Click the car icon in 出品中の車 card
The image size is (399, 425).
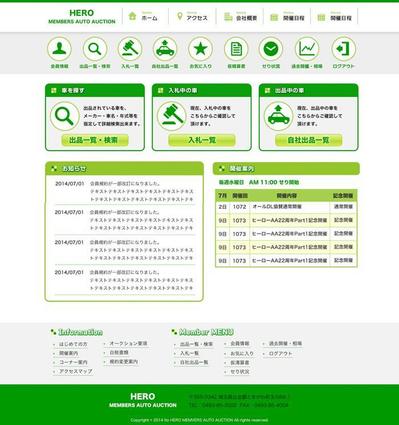click(278, 116)
